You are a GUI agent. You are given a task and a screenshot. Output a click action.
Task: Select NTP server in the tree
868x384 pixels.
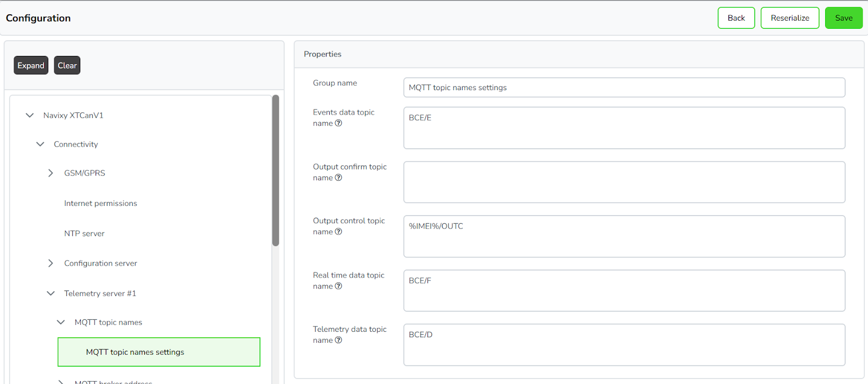point(84,234)
